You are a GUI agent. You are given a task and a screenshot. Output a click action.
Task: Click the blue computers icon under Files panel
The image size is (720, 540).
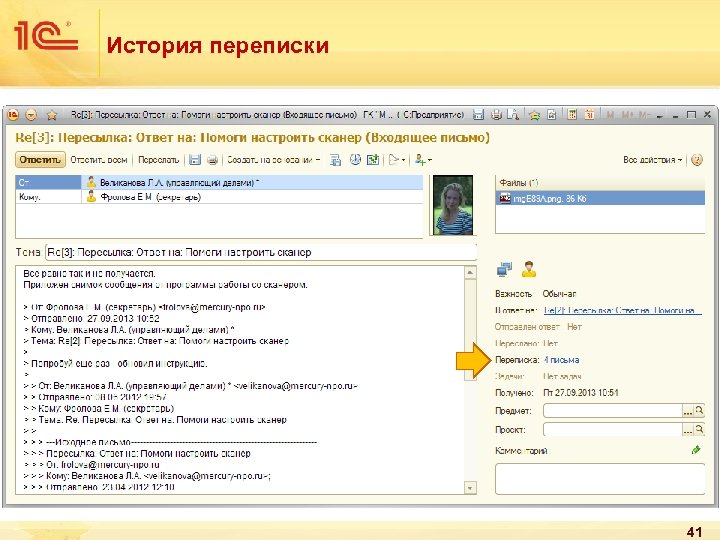click(x=505, y=269)
